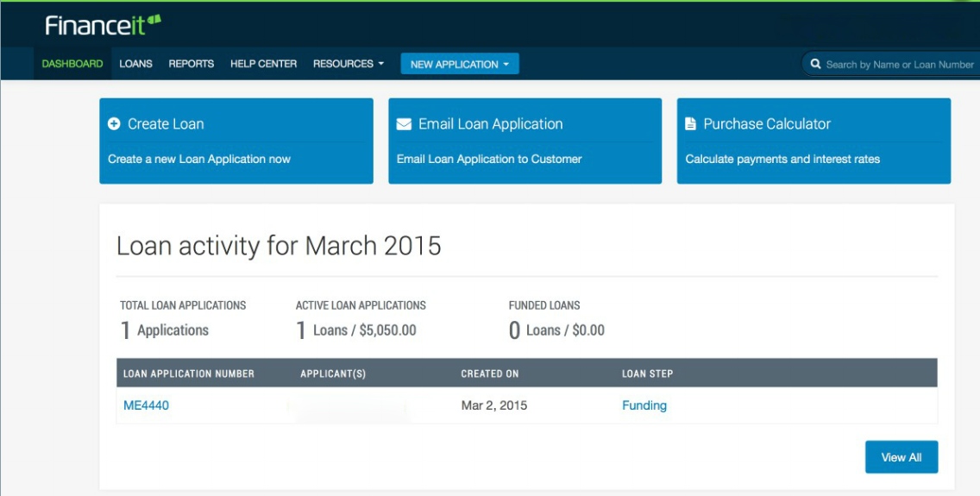The height and width of the screenshot is (496, 980).
Task: Click the Created On column header
Action: (490, 374)
